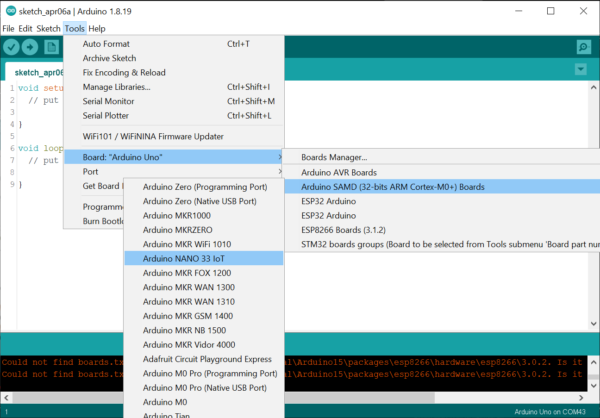The image size is (600, 418).
Task: Open the tab options dropdown arrow
Action: click(x=581, y=69)
